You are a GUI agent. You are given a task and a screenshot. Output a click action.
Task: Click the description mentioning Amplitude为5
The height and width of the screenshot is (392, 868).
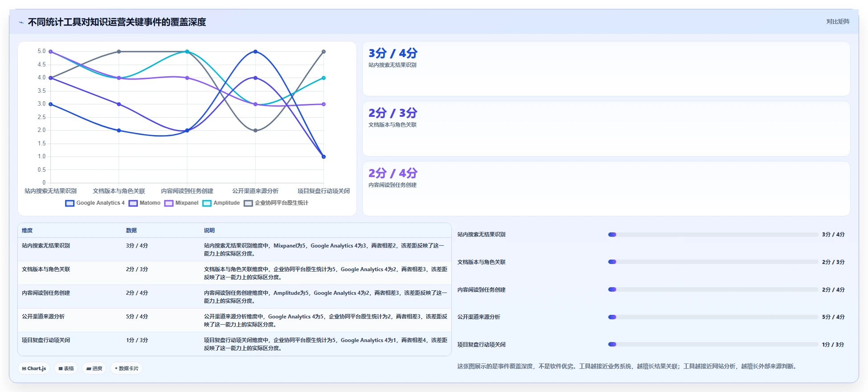325,297
